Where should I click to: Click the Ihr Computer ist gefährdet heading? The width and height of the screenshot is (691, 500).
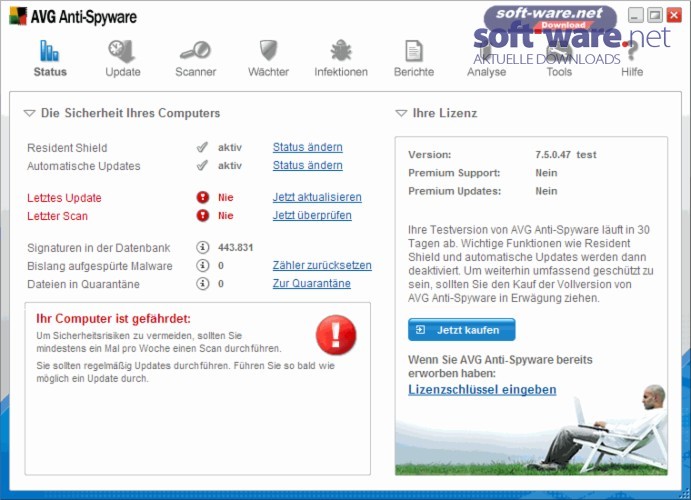click(x=113, y=319)
